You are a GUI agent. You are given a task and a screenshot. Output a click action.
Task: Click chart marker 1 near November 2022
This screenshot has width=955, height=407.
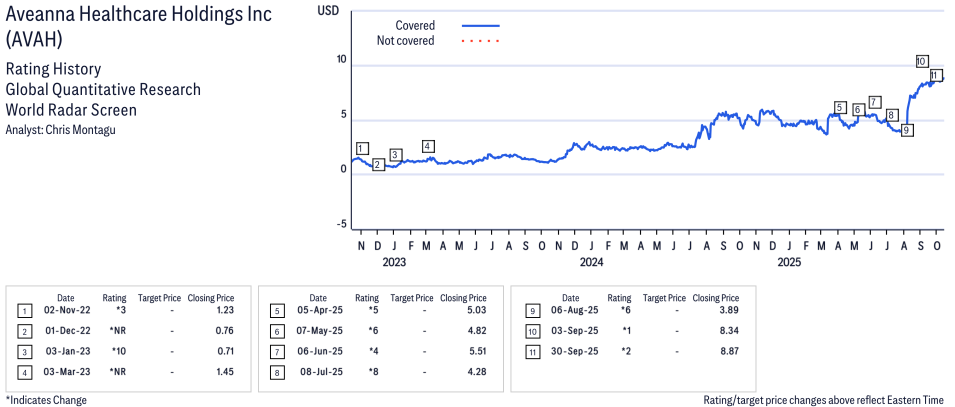click(x=362, y=149)
